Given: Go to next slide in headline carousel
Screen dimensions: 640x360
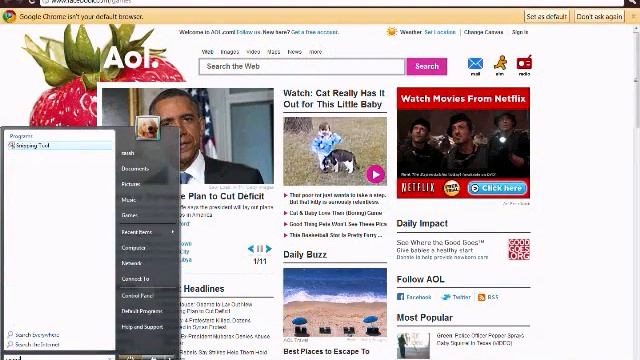Looking at the screenshot, I should (x=269, y=249).
